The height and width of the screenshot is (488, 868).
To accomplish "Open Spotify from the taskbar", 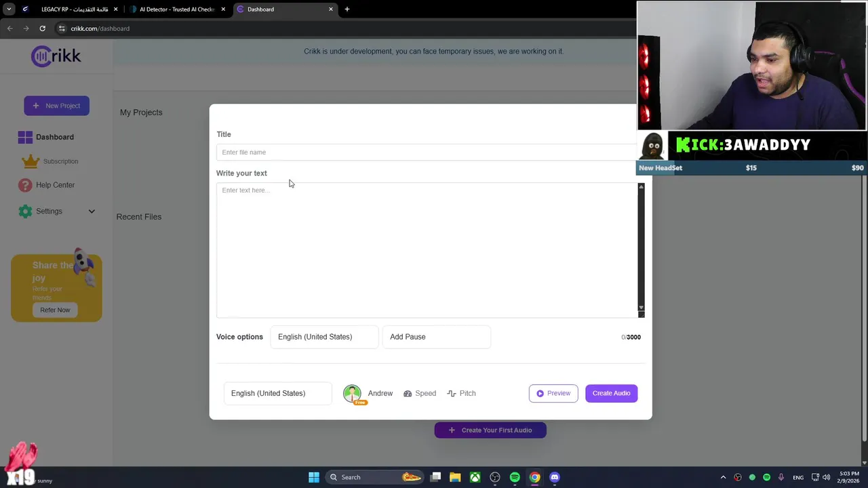I will (515, 477).
